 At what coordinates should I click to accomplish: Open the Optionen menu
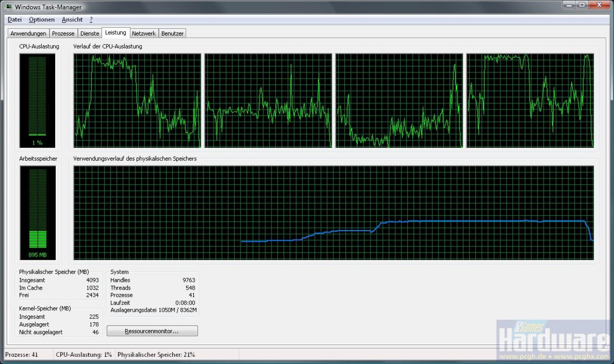[42, 20]
